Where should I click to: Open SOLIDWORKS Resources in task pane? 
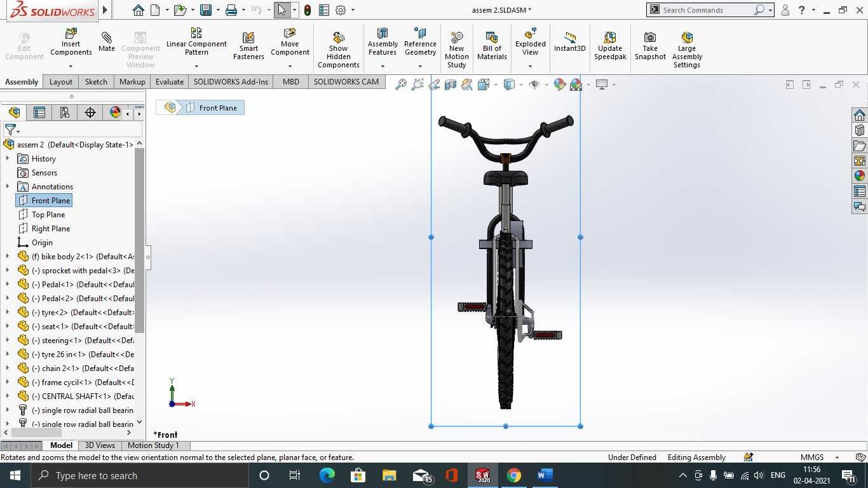(x=860, y=115)
